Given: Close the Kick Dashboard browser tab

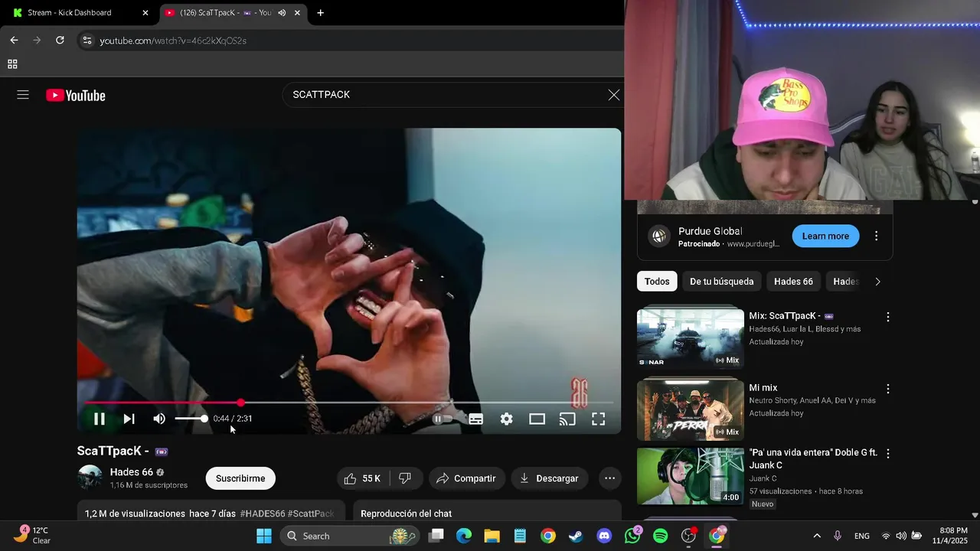Looking at the screenshot, I should point(145,13).
